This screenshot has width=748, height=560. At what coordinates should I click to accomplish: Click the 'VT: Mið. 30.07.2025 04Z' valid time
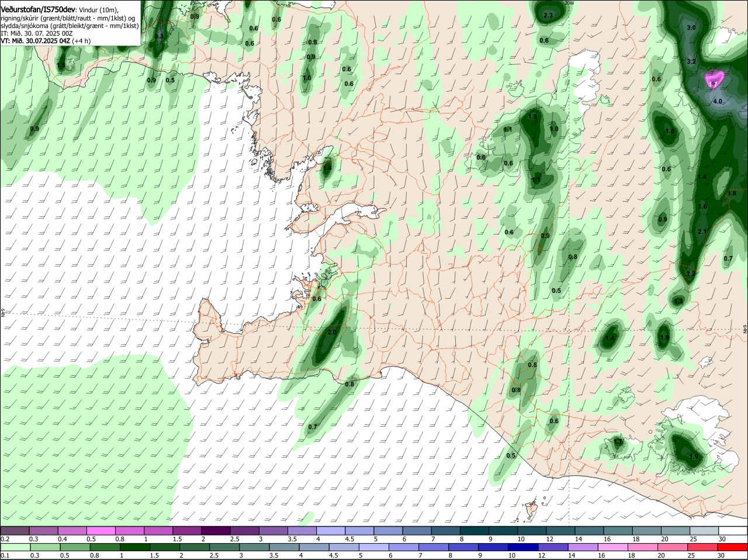(36, 41)
